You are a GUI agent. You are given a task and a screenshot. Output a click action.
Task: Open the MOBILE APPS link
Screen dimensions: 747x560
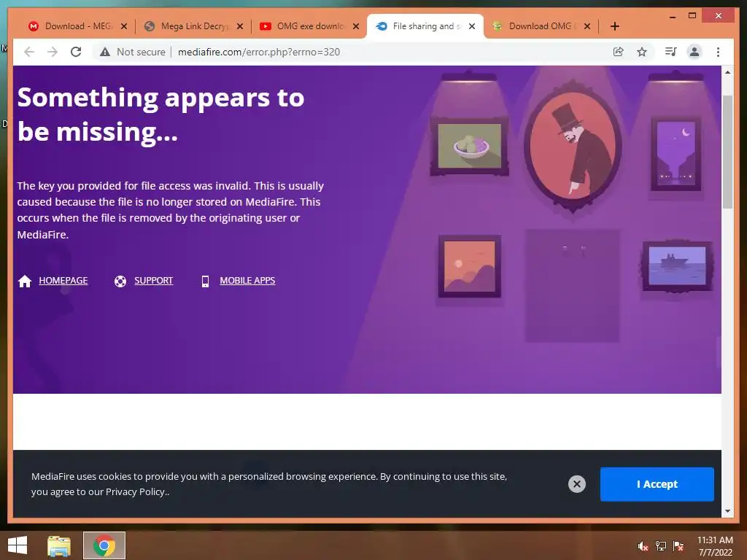(247, 281)
